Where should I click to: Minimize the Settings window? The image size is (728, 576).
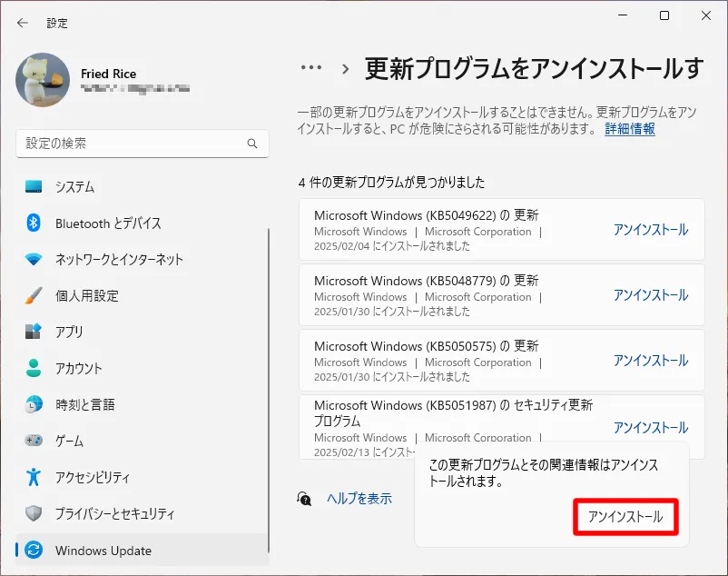click(x=623, y=15)
